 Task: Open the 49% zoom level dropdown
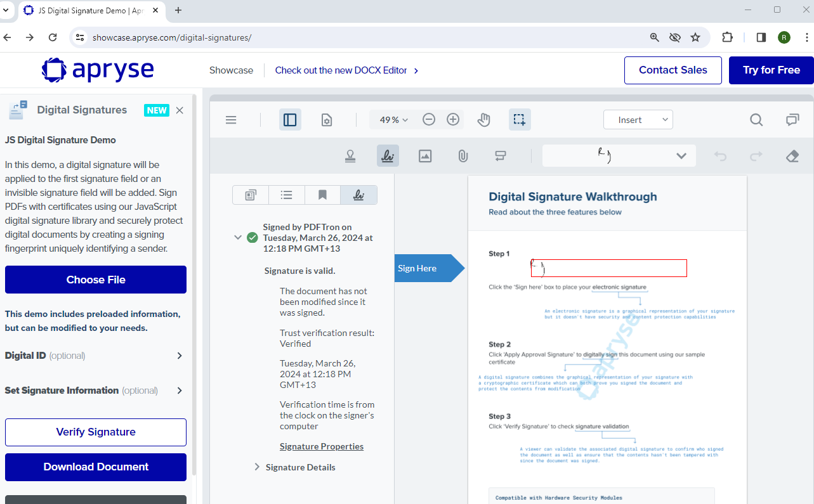click(392, 119)
